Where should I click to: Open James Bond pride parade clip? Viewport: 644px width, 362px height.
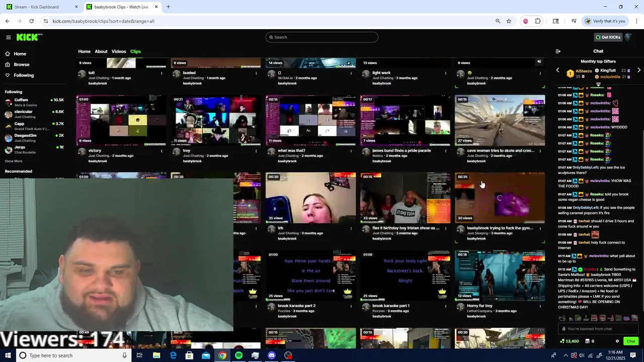(x=405, y=120)
